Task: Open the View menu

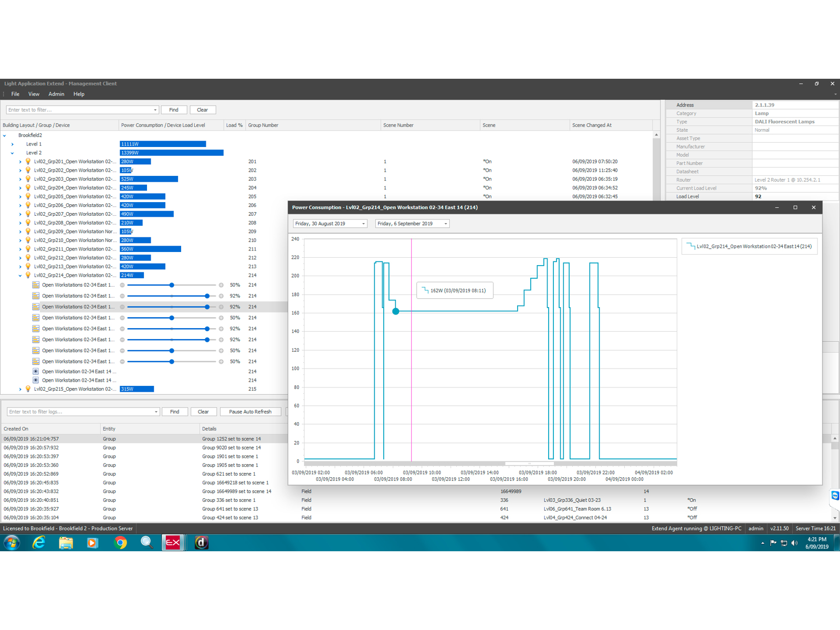Action: [34, 94]
